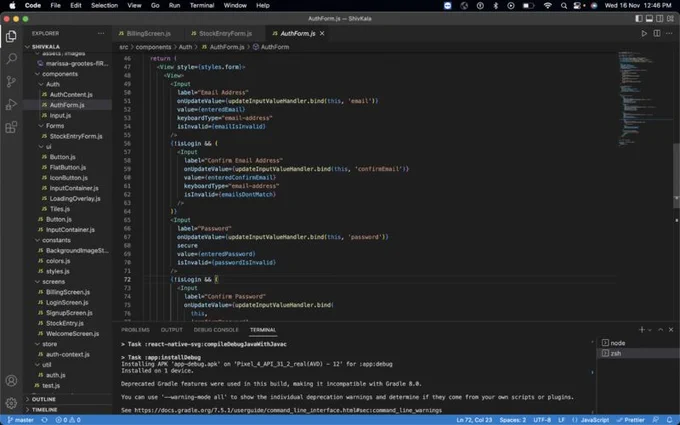The height and width of the screenshot is (425, 680).
Task: Open notifications bell in status bar
Action: 670,420
